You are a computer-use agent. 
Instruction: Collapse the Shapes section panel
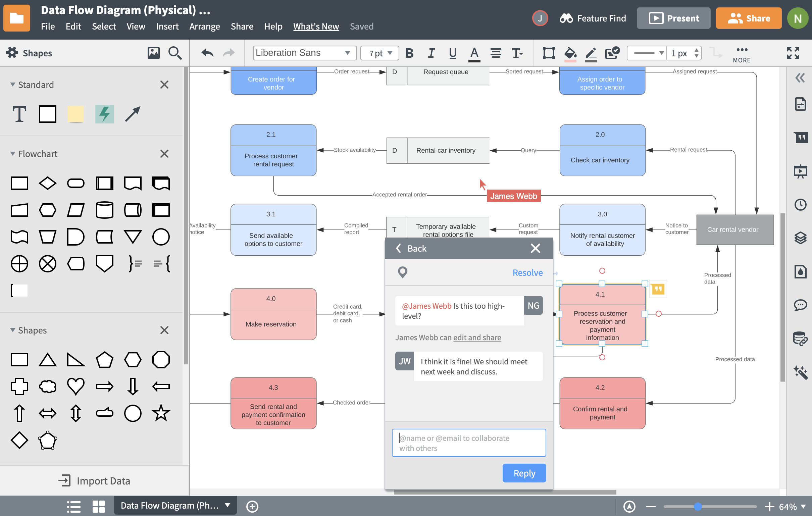click(10, 329)
